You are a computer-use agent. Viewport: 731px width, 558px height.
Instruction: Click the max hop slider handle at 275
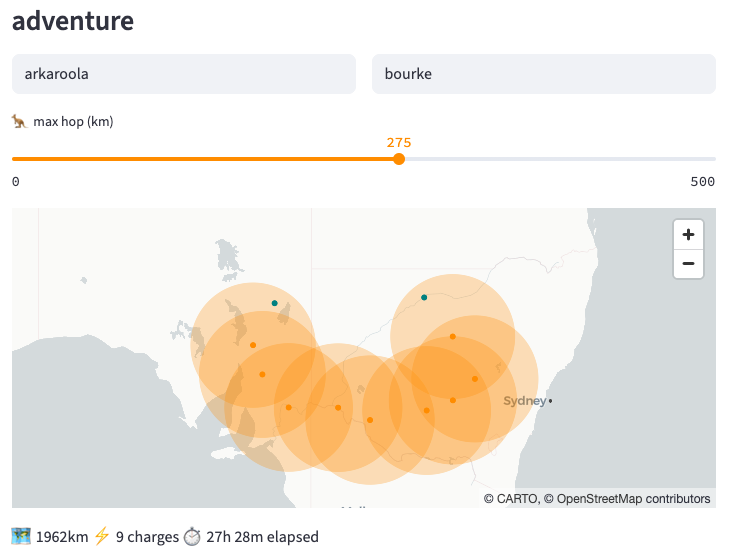pyautogui.click(x=399, y=159)
